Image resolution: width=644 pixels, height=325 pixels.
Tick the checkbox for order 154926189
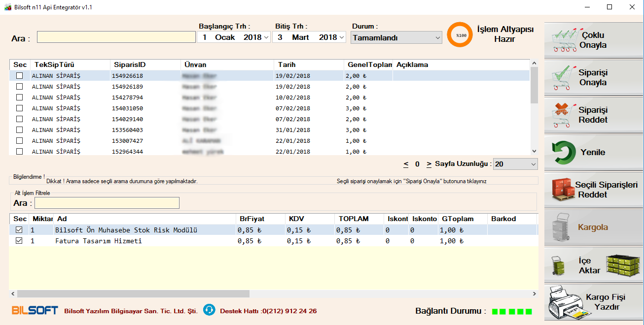[x=20, y=87]
